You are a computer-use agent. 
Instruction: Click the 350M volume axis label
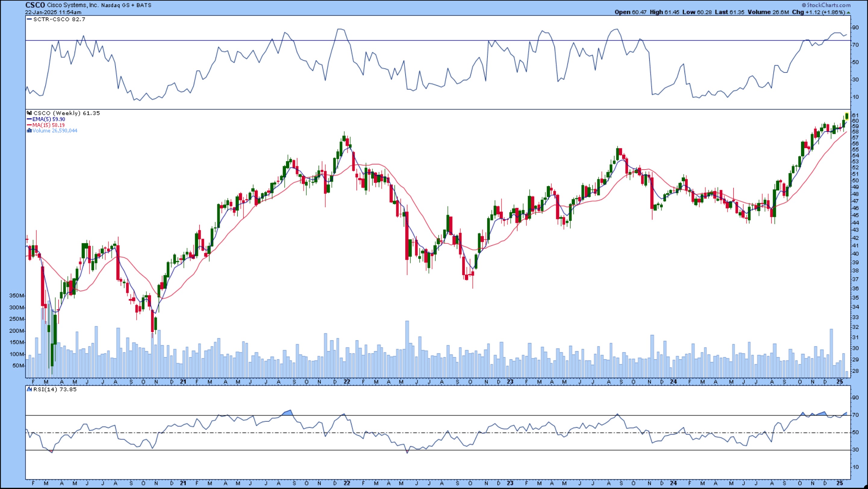click(x=17, y=296)
